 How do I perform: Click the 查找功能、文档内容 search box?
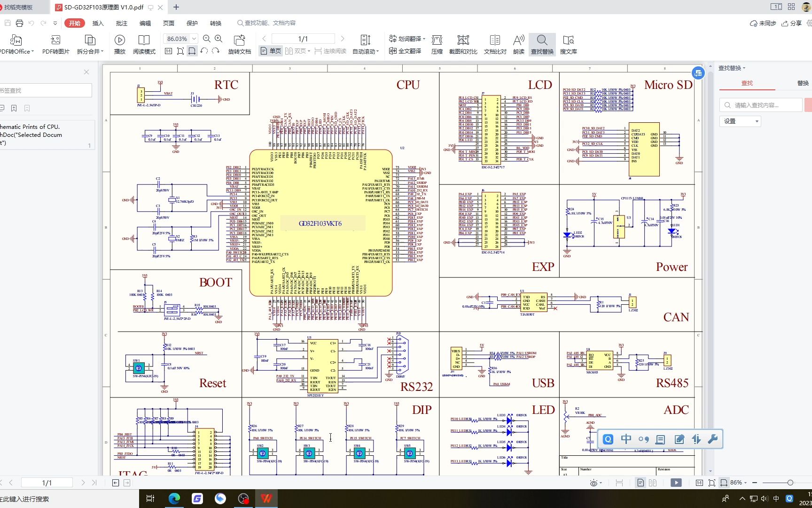[267, 23]
